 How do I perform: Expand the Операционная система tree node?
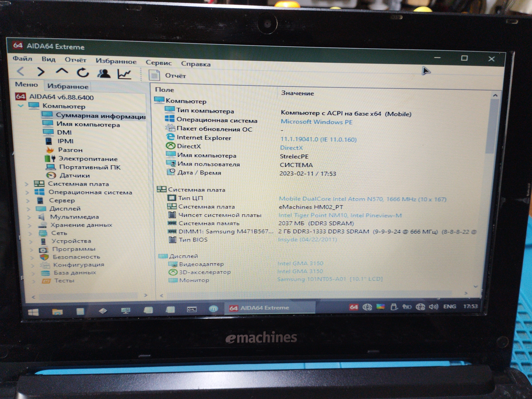(x=27, y=192)
